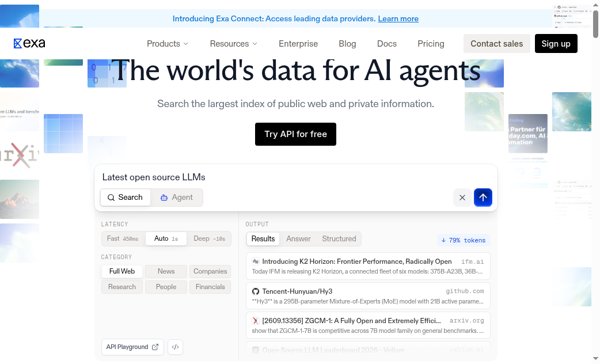Open the Docs page
The width and height of the screenshot is (600, 364).
387,44
